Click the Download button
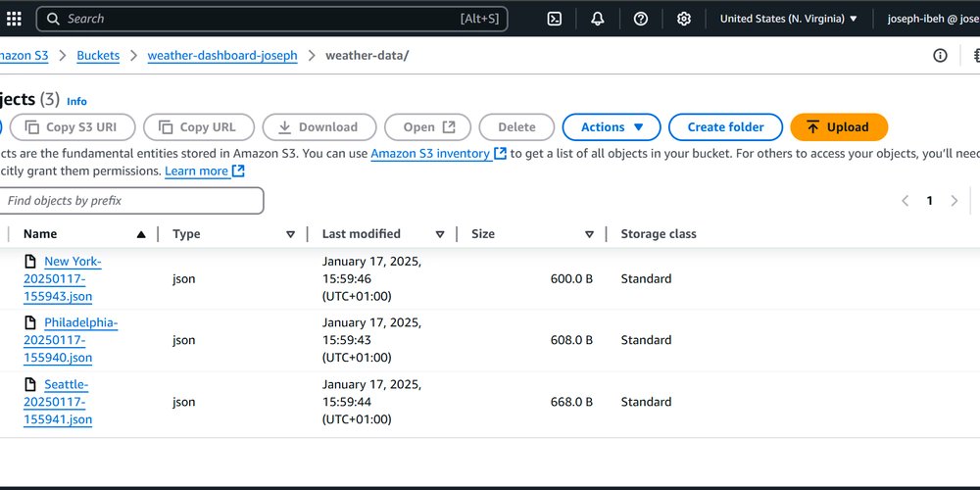The height and width of the screenshot is (490, 980). coord(319,126)
